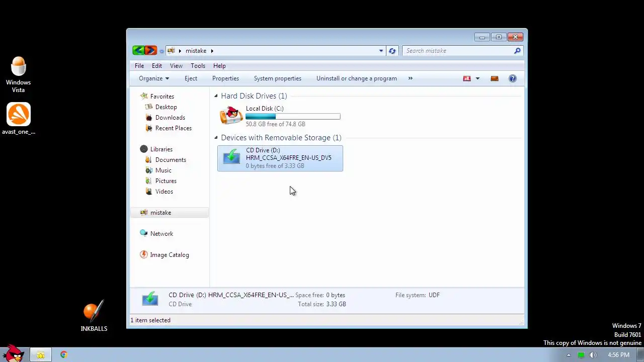Click the Properties toolbar button

(x=225, y=78)
